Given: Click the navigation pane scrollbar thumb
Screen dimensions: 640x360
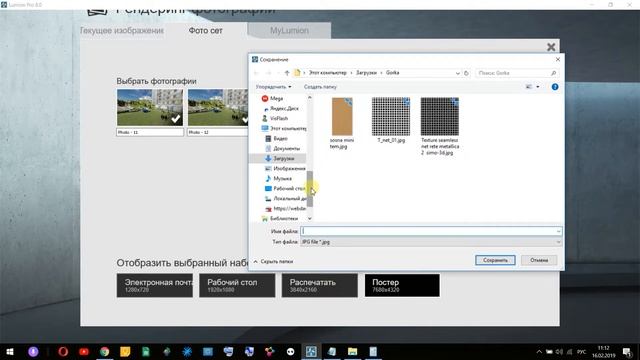Looking at the screenshot, I should 310,188.
